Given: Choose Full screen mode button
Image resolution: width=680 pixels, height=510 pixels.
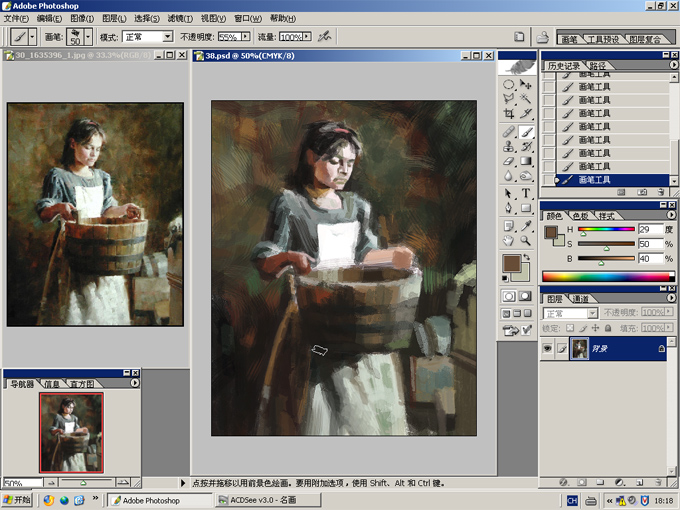Looking at the screenshot, I should click(x=527, y=314).
